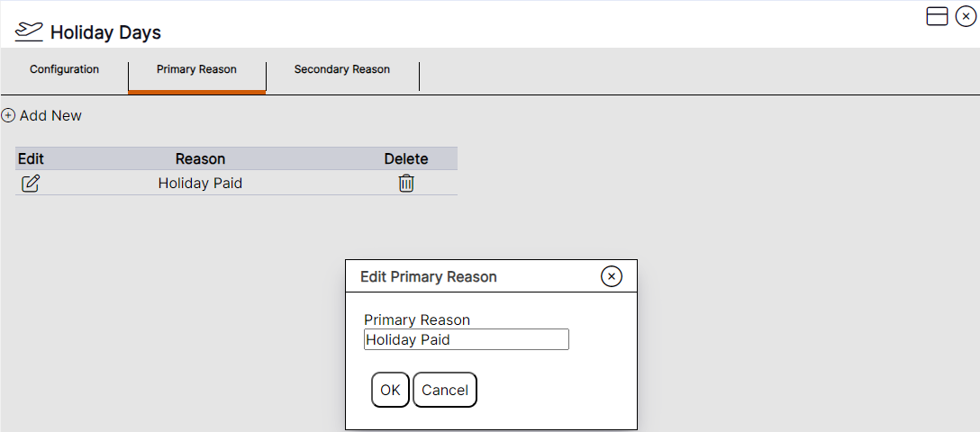980x432 pixels.
Task: Delete Holiday Paid using the trash icon
Action: (x=406, y=184)
